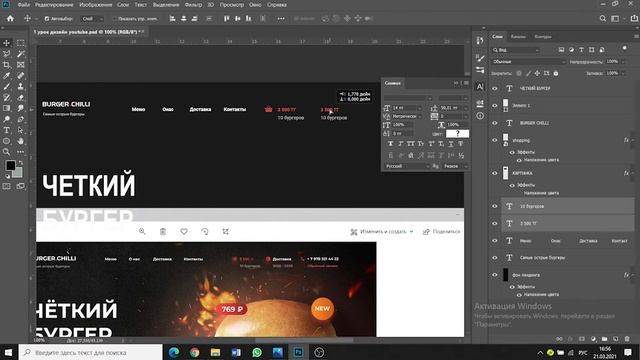Screen dimensions: 640x360
Task: Collapse effects of the shopping layer via fx arrow
Action: point(633,140)
